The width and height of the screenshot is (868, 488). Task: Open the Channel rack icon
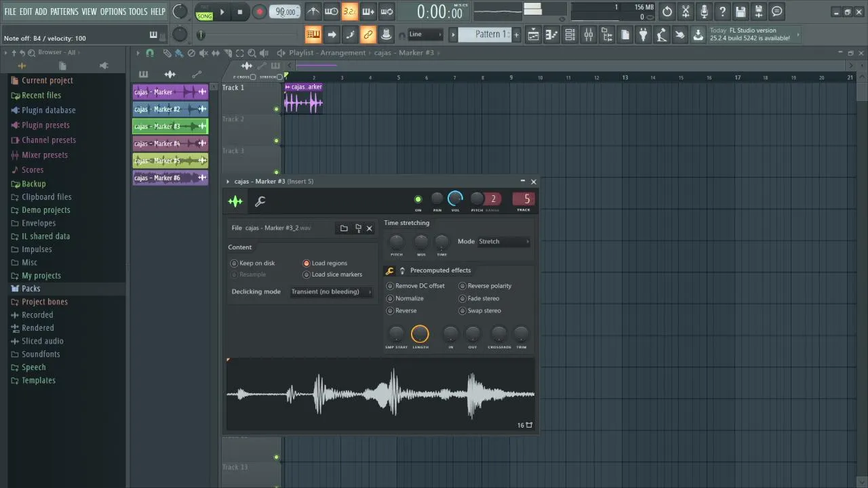tap(570, 35)
